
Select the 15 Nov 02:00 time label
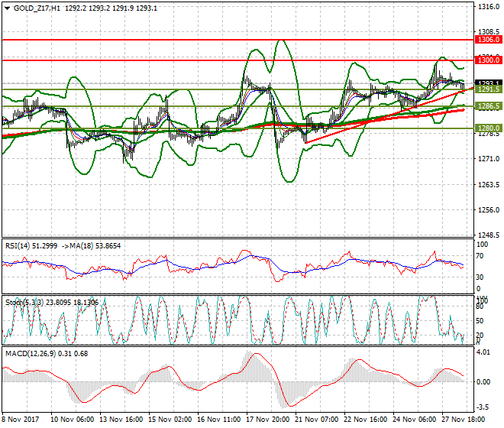(x=170, y=420)
